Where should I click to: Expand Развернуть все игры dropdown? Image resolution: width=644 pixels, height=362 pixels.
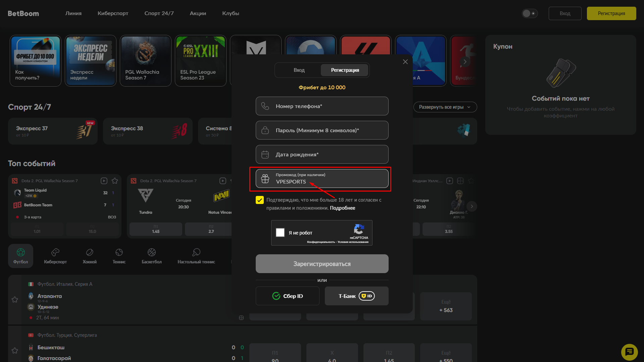tap(445, 107)
